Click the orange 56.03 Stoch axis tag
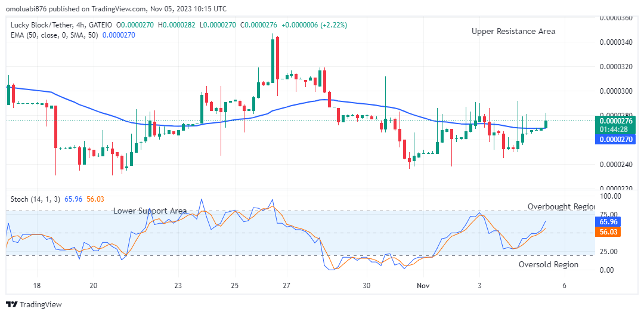This screenshot has width=644, height=315. 608,232
